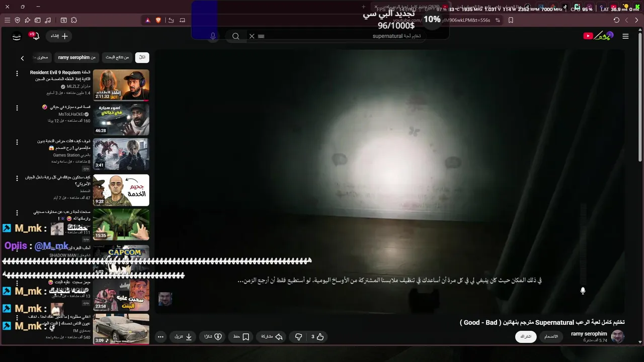This screenshot has height=362, width=644.
Task: Open options menu for the 9:22 army video
Action: click(17, 178)
